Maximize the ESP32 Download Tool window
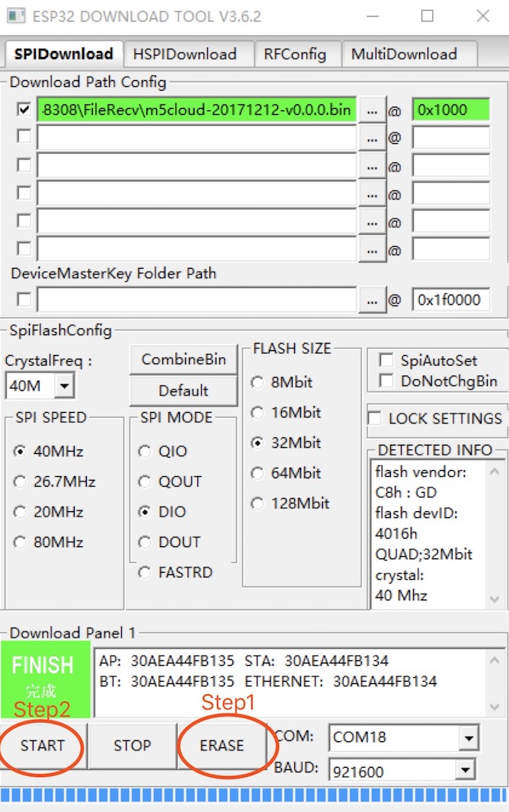The width and height of the screenshot is (509, 812). [427, 16]
